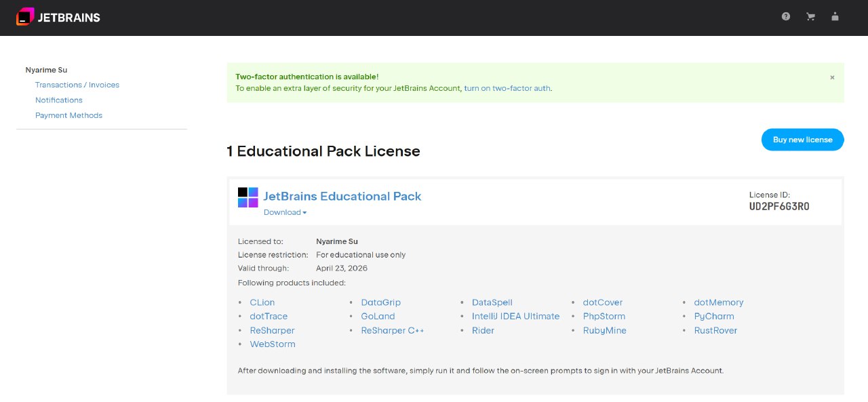Select the DataGrip product link
This screenshot has height=402, width=868.
tap(380, 302)
